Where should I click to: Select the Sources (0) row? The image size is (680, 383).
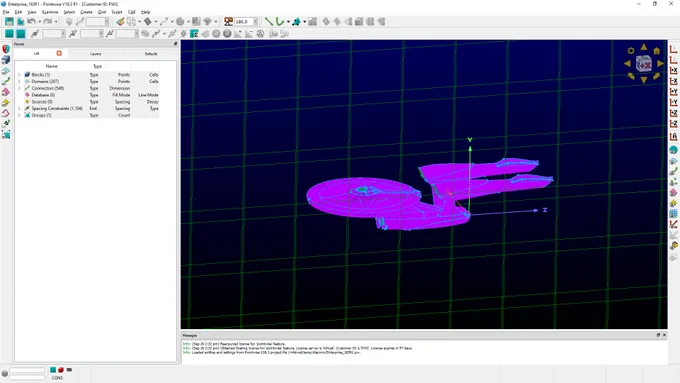pos(88,101)
